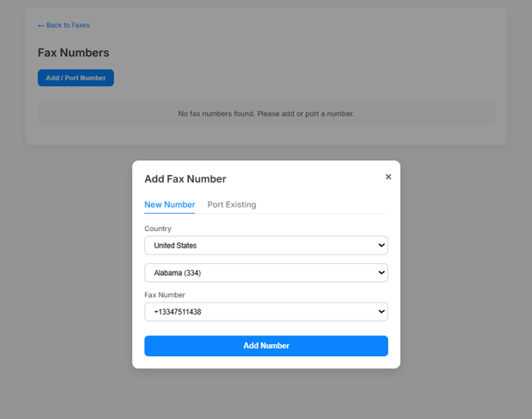Click the Add Fax Number dialog title
Viewport: 532px width, 419px height.
[185, 179]
